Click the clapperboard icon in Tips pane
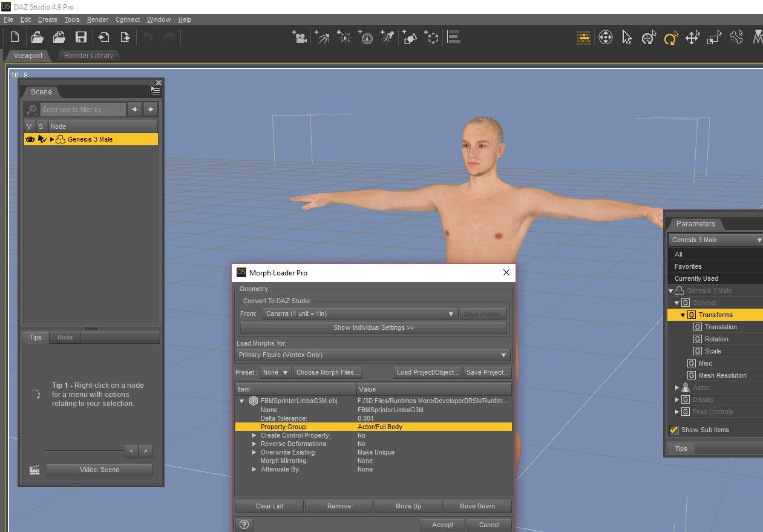This screenshot has height=532, width=763. 34,470
